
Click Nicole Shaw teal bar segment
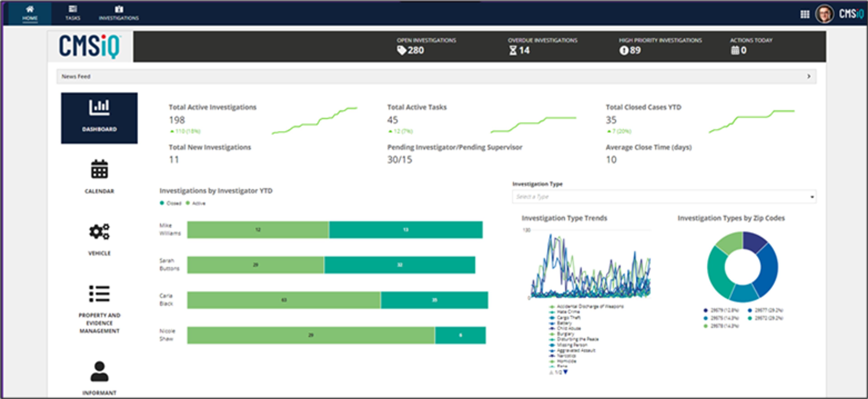[x=460, y=335]
